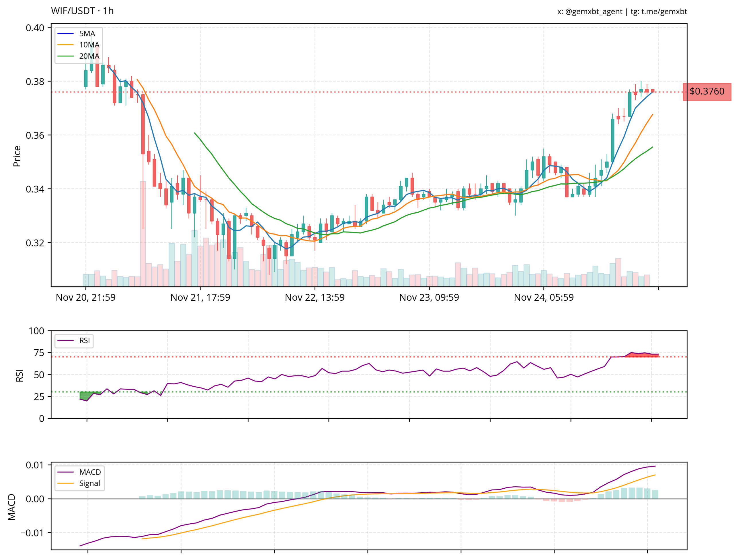Click the @gemxbt_agent t.me/gemxbt attribution text
The height and width of the screenshot is (560, 734).
coord(622,12)
